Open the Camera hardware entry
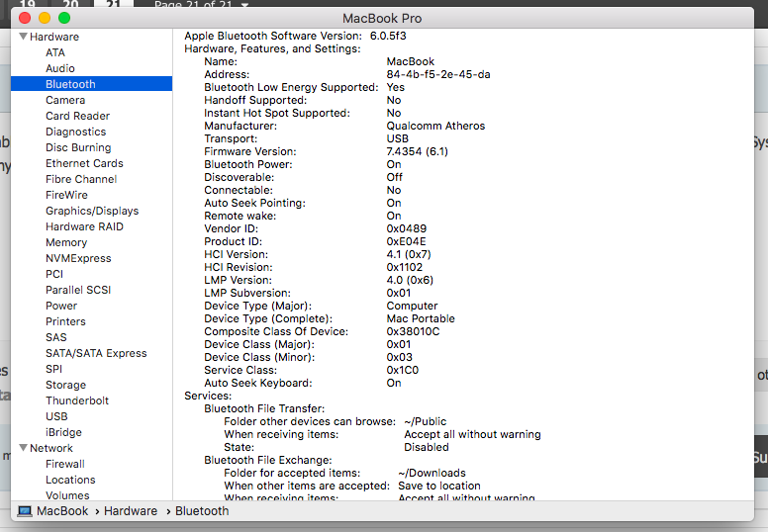The width and height of the screenshot is (768, 532). click(65, 100)
